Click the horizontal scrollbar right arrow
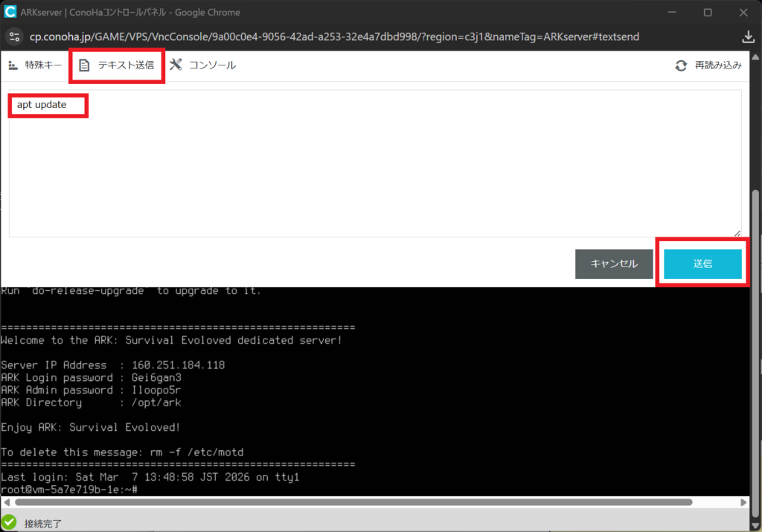762x532 pixels. 745,503
